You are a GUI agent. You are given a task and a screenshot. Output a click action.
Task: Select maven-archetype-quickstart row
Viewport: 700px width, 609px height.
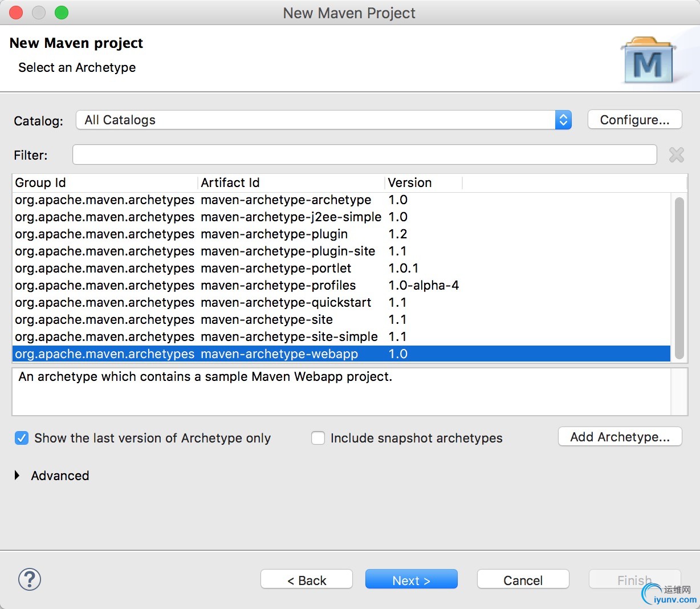point(341,302)
